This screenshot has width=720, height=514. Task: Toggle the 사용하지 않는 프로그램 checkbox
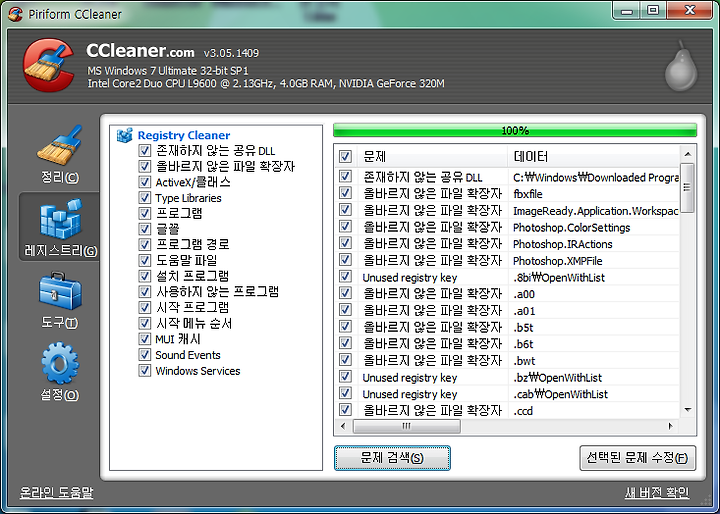click(145, 292)
